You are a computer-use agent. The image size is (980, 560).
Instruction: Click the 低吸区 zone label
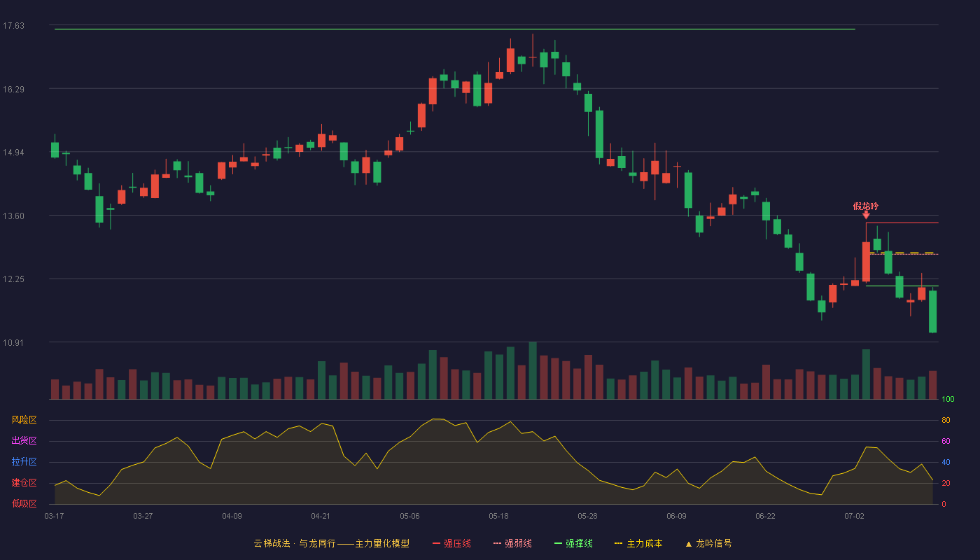[x=24, y=503]
